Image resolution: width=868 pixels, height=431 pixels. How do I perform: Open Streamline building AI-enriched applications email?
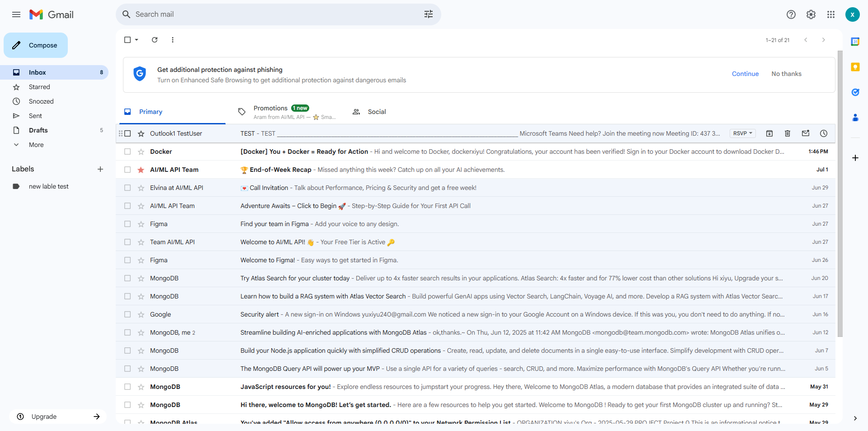click(476, 332)
